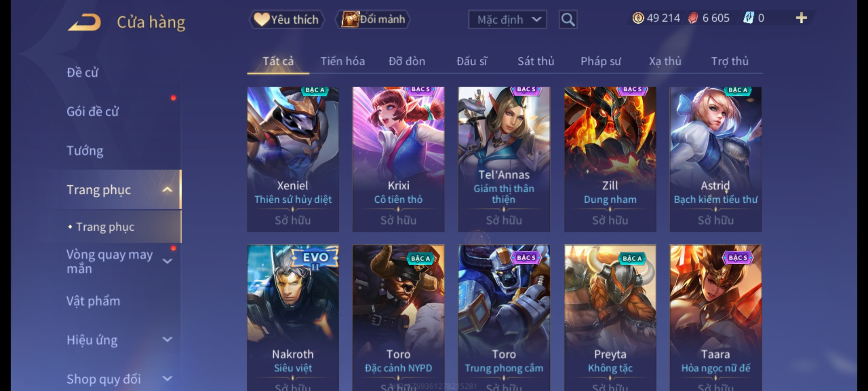Select Nakroth Siêu việt EVO skin card
Image resolution: width=868 pixels, height=391 pixels.
pyautogui.click(x=293, y=318)
